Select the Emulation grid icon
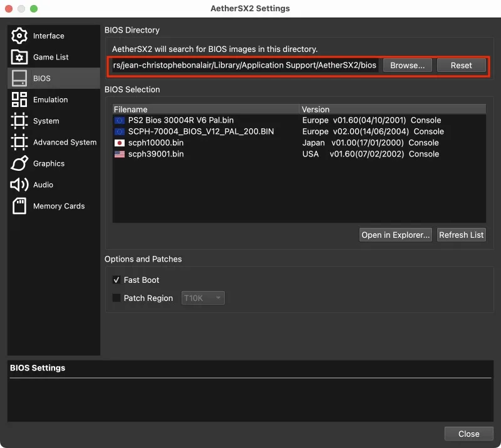Image resolution: width=501 pixels, height=448 pixels. [19, 99]
